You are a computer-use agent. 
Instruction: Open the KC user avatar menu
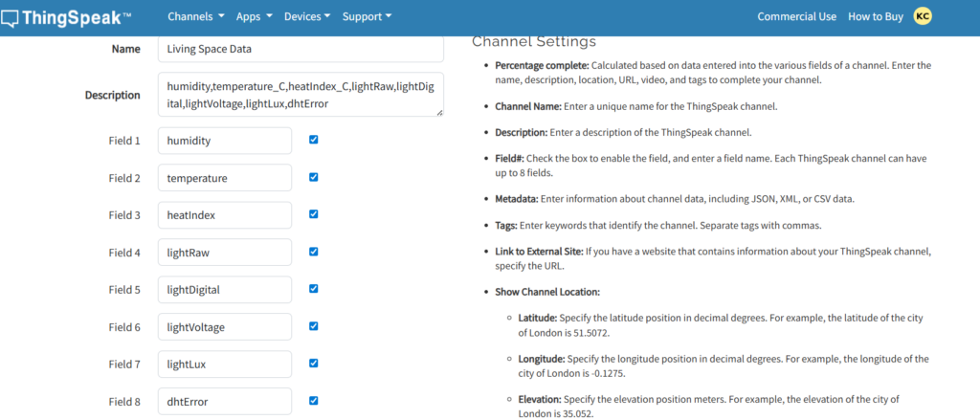[923, 15]
